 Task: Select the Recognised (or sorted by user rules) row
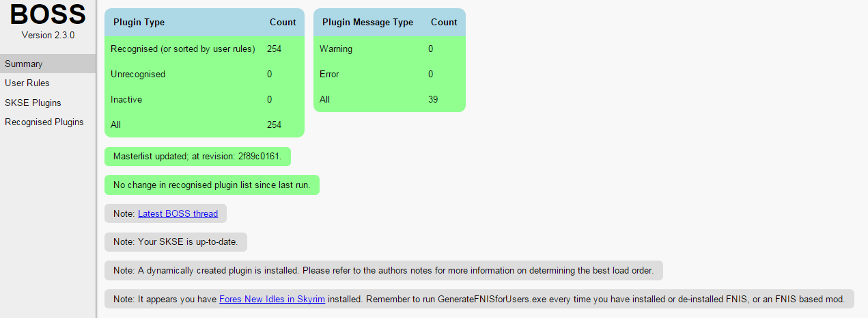pos(182,49)
